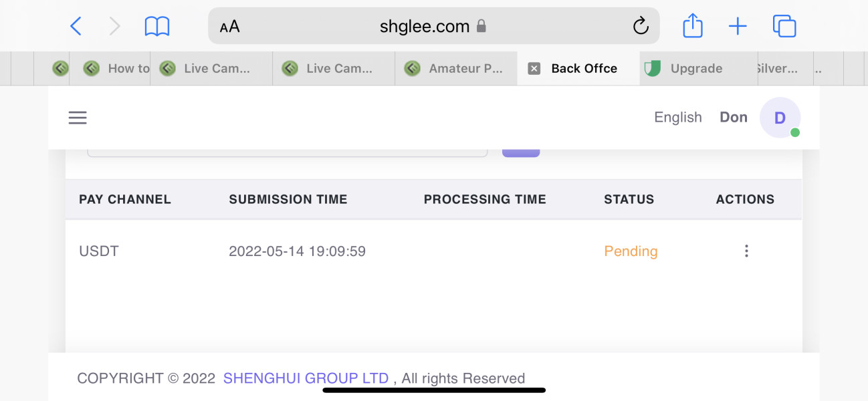Switch to the Amateur P... tab
Screen dimensions: 868x401
(465, 68)
